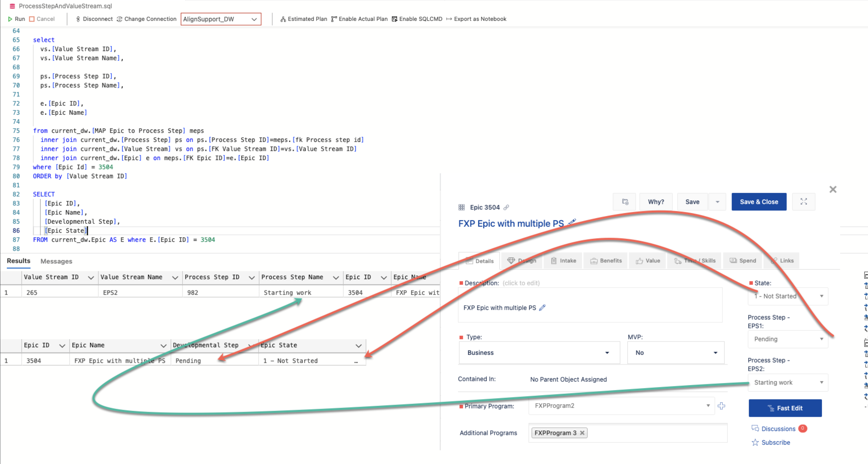
Task: Click the Subscribe star icon
Action: (x=755, y=442)
